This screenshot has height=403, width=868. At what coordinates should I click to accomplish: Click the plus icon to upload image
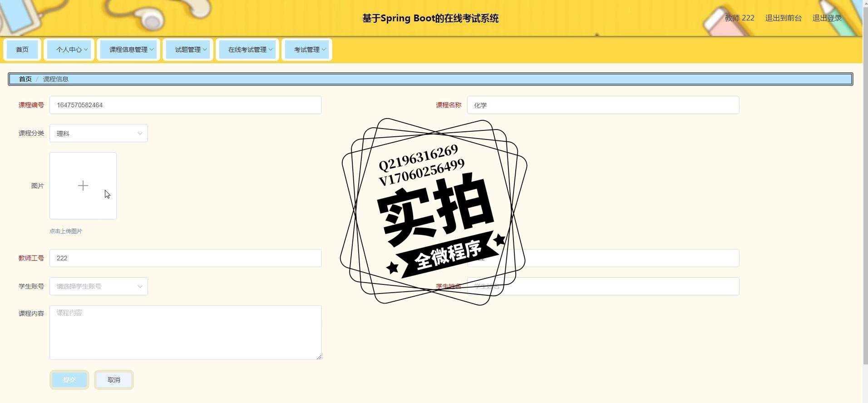(x=83, y=186)
